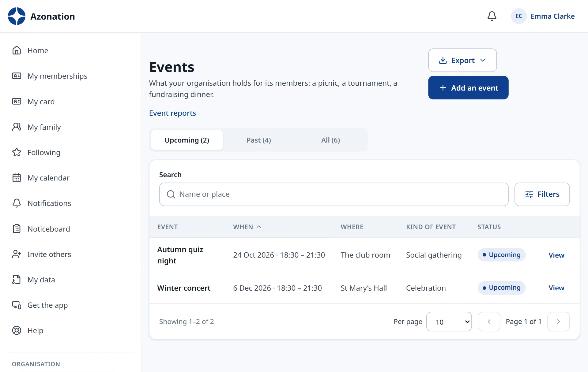Click the Emma Clarke user name
The width and height of the screenshot is (588, 372).
552,16
